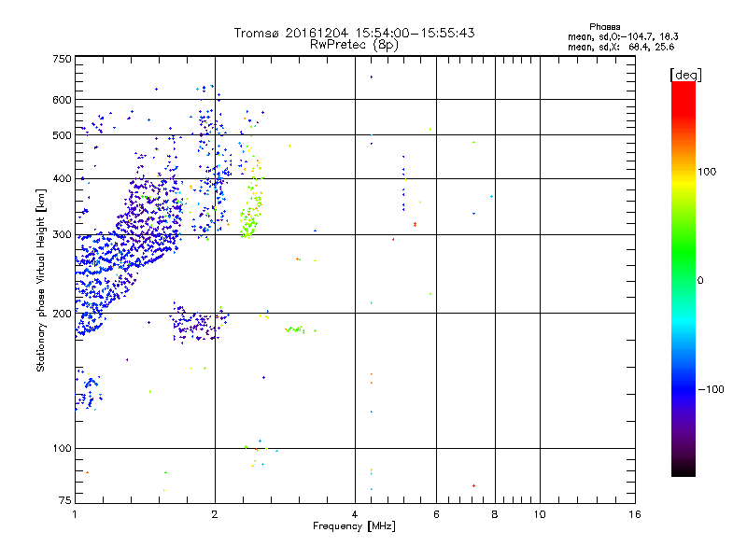This screenshot has width=747, height=560.
Task: Click the x-axis tick label '4'
Action: click(355, 514)
